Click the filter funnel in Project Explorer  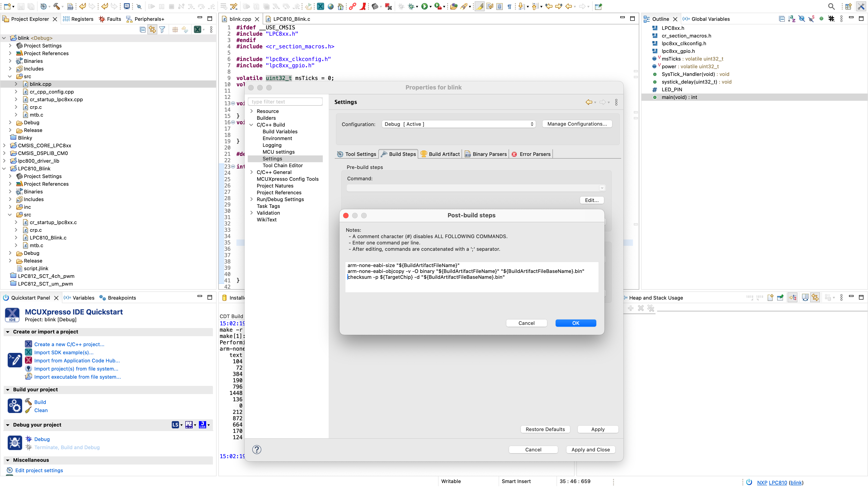coord(162,30)
